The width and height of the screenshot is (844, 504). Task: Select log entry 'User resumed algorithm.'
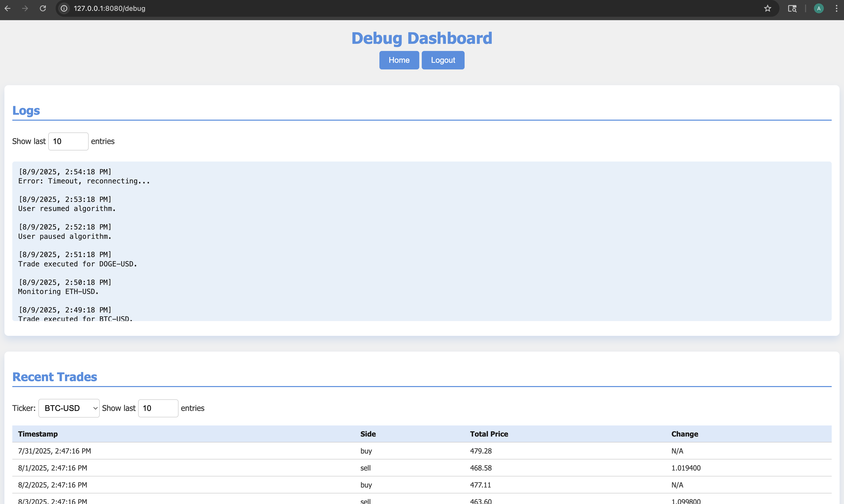point(67,209)
